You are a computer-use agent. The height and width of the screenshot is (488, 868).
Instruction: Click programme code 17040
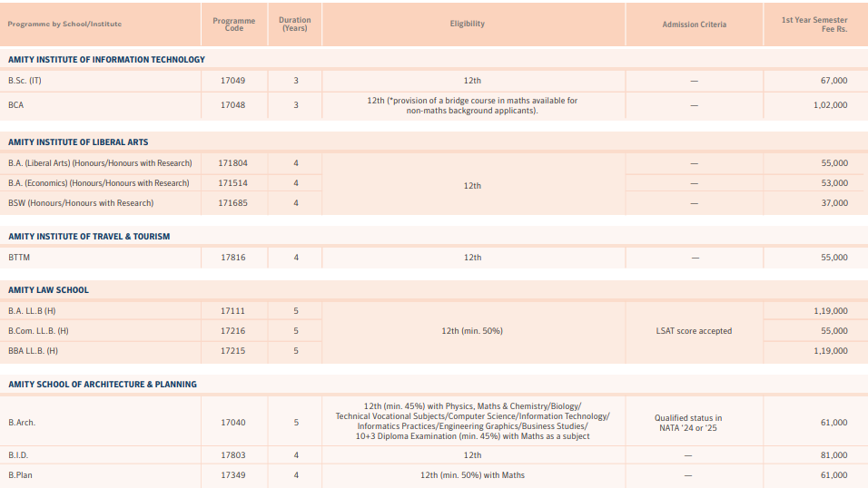[233, 423]
